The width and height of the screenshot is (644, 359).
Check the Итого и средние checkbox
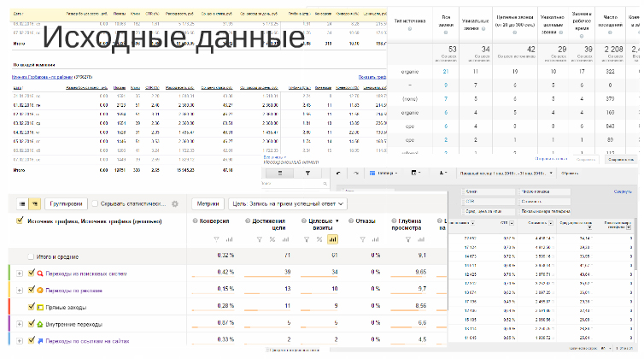click(31, 256)
